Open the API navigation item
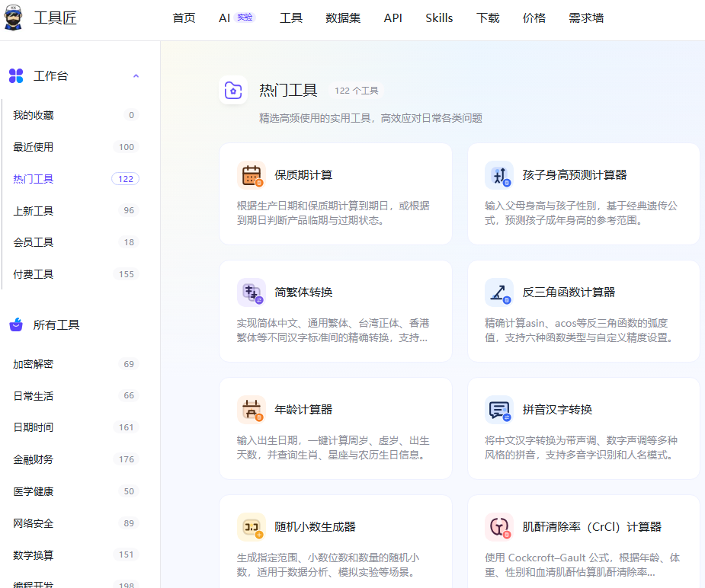705x588 pixels. [393, 18]
